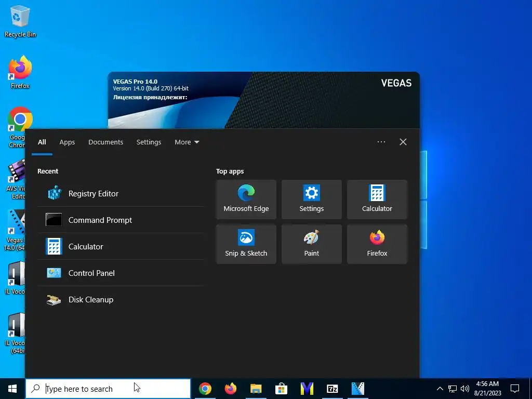532x399 pixels.
Task: Open the yellow M app on taskbar
Action: pyautogui.click(x=307, y=389)
